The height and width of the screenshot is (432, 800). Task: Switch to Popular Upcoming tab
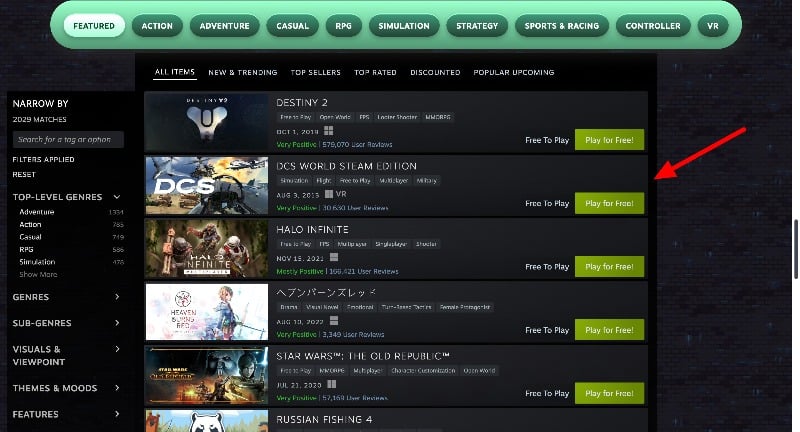pos(514,72)
